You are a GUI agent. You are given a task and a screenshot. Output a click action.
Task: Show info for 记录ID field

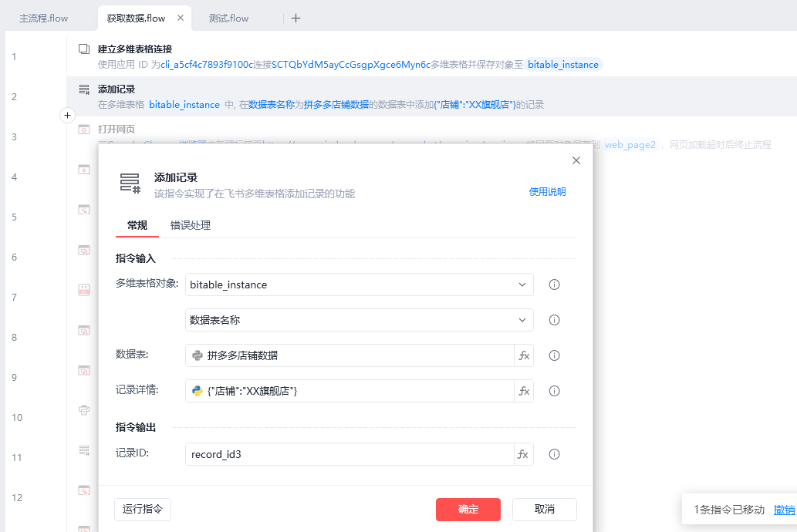click(555, 454)
